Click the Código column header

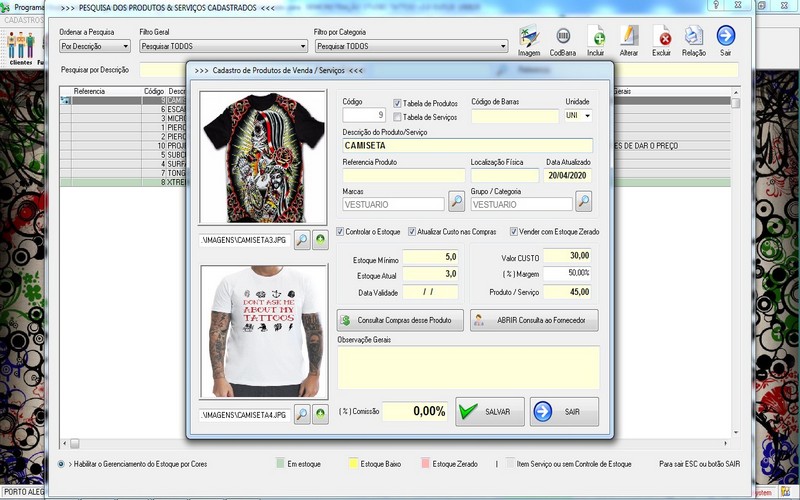pyautogui.click(x=154, y=91)
